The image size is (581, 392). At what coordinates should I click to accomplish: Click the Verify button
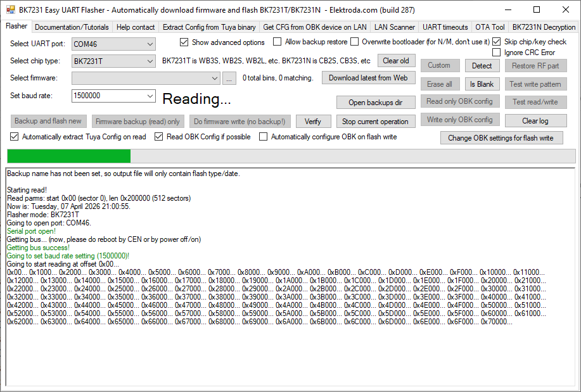(313, 122)
